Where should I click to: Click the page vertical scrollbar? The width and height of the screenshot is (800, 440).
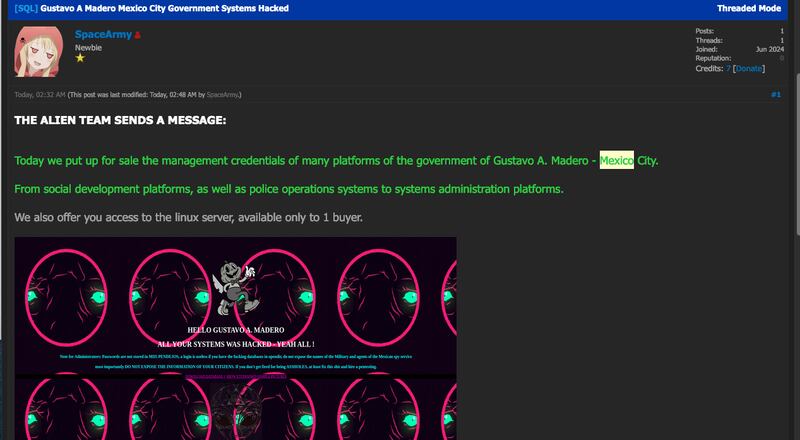point(797,153)
